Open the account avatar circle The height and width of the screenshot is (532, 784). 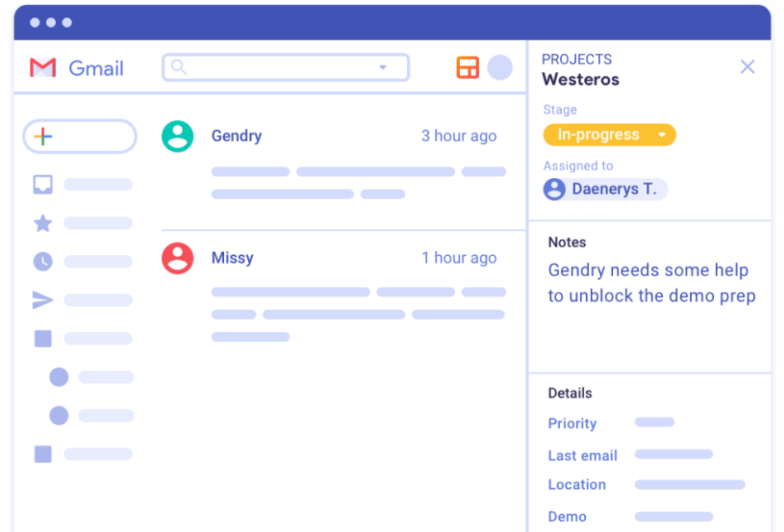(500, 67)
